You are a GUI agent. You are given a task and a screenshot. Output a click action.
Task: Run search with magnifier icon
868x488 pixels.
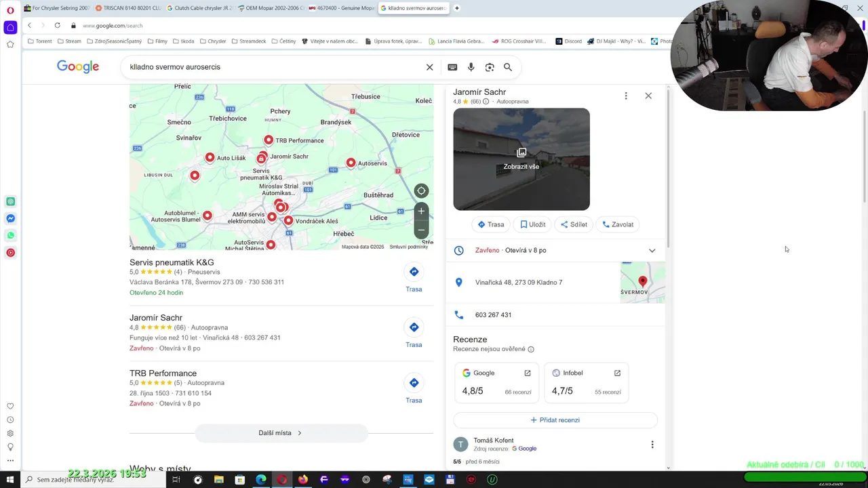tap(508, 67)
